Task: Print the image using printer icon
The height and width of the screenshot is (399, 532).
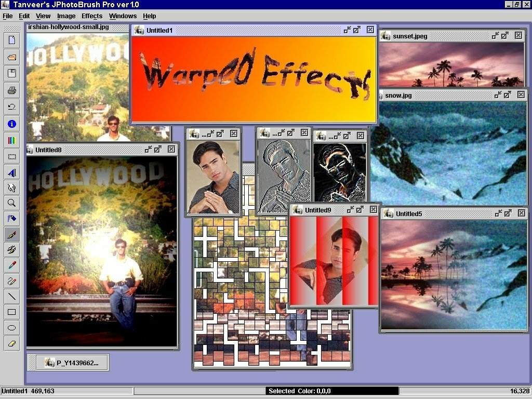Action: [x=12, y=90]
